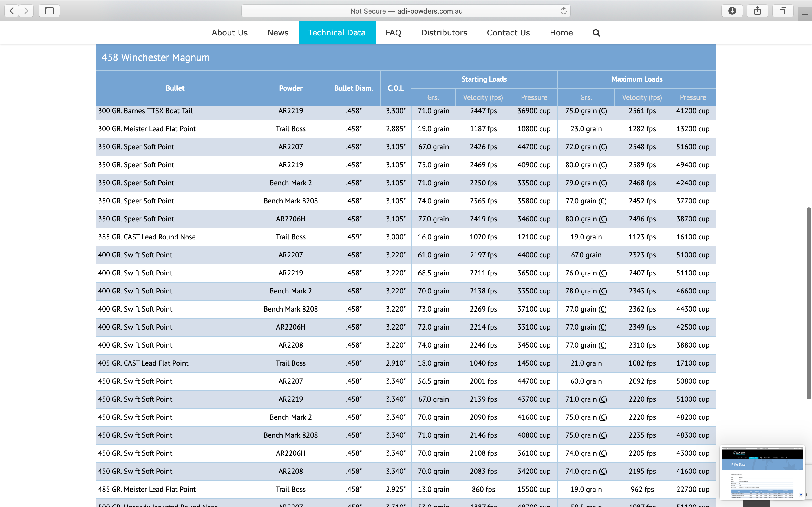The image size is (812, 507).
Task: Click the Share icon in the toolbar
Action: [x=758, y=11]
